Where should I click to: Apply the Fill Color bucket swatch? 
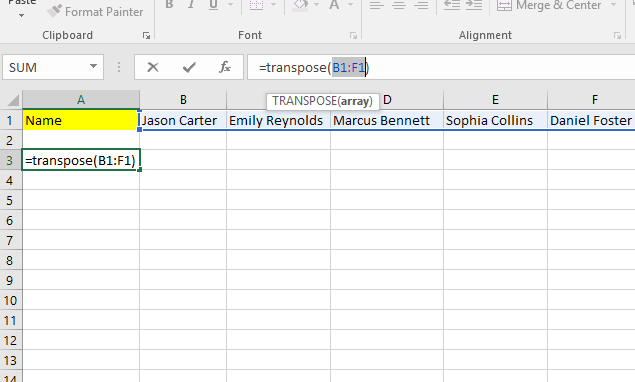pos(300,5)
